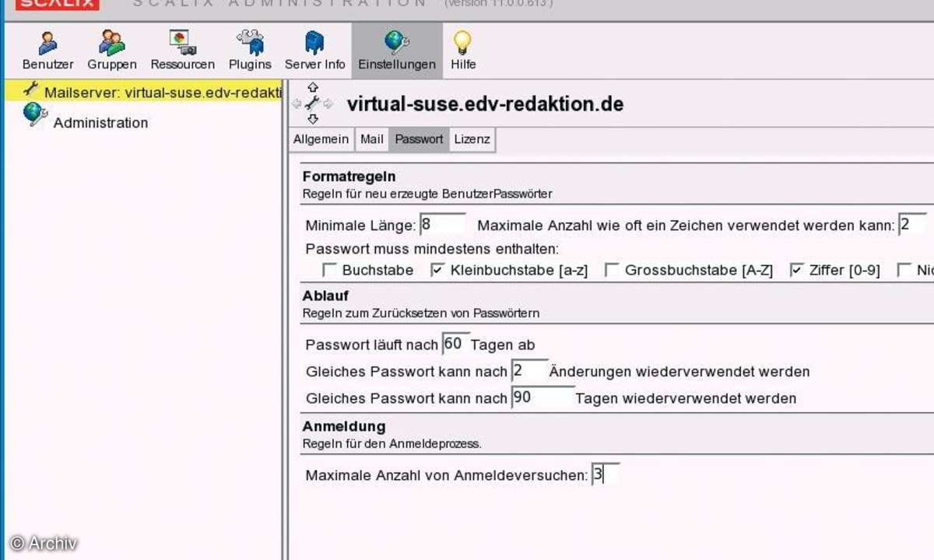Viewport: 934px width, 560px height.
Task: Click the Minimale Länge input field
Action: click(442, 225)
